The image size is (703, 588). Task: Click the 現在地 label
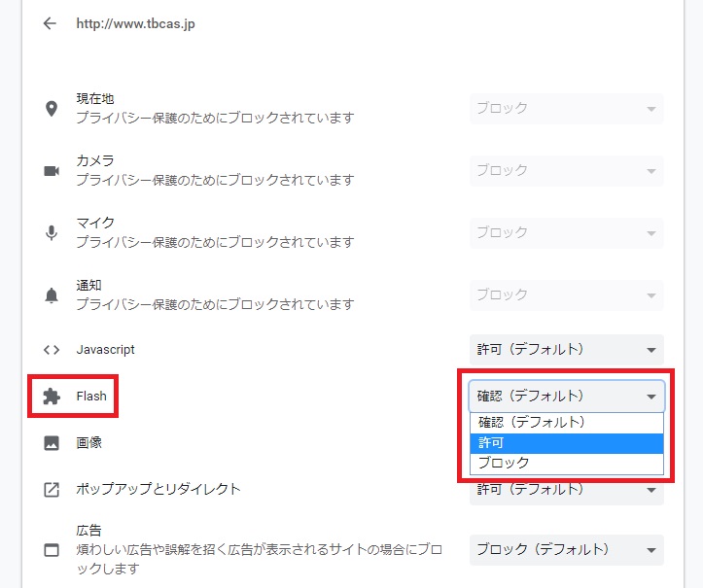[95, 98]
